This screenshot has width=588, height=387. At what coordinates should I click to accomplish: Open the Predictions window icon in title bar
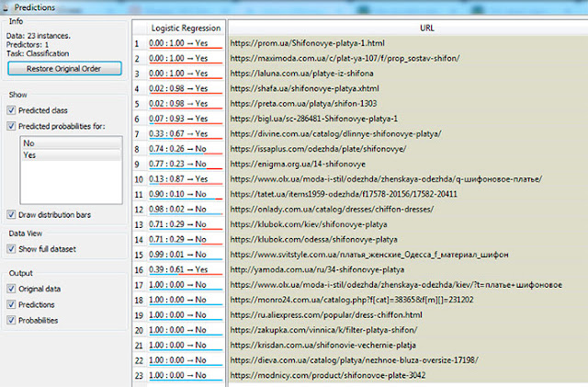(6, 7)
